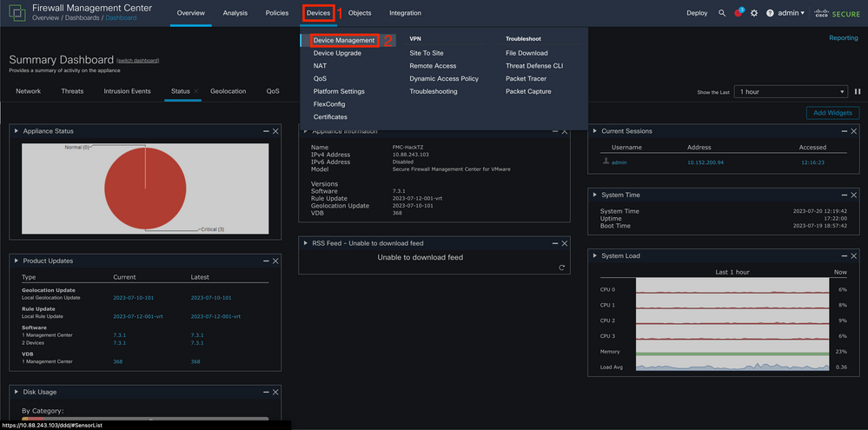The width and height of the screenshot is (868, 430).
Task: Close the Product Updates widget
Action: [275, 261]
